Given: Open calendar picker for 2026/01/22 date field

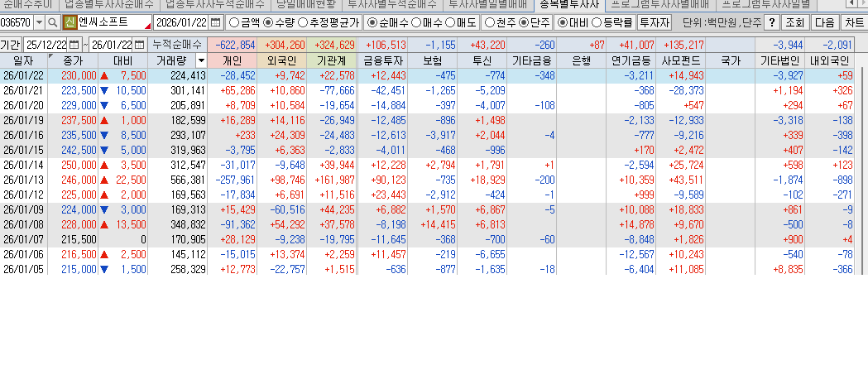Looking at the screenshot, I should tap(216, 22).
